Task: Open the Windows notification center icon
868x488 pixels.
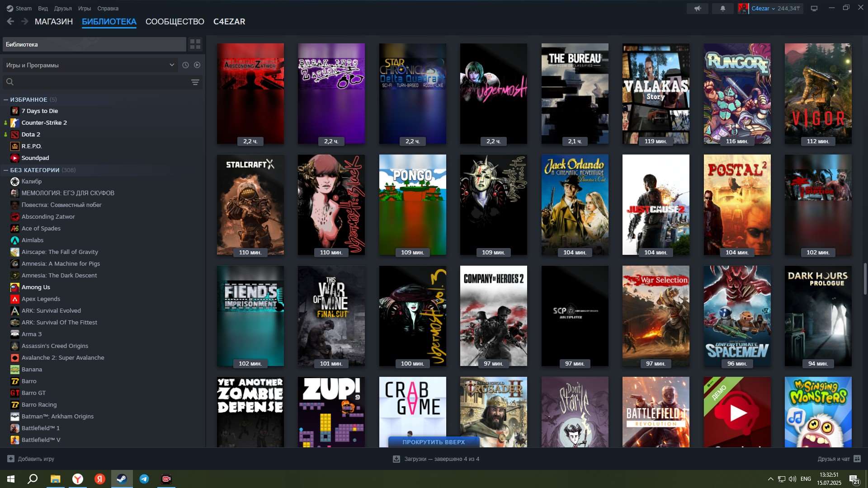Action: 854,479
